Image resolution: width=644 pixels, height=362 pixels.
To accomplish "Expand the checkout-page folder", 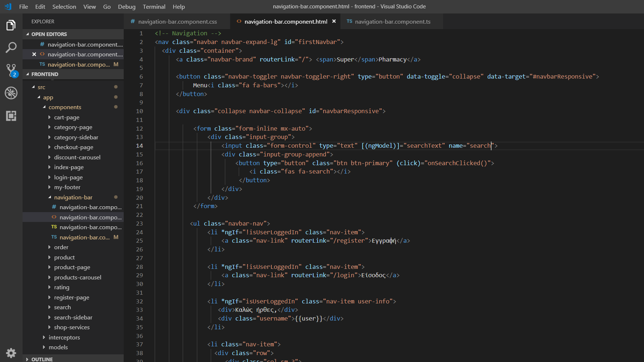I will pyautogui.click(x=73, y=147).
